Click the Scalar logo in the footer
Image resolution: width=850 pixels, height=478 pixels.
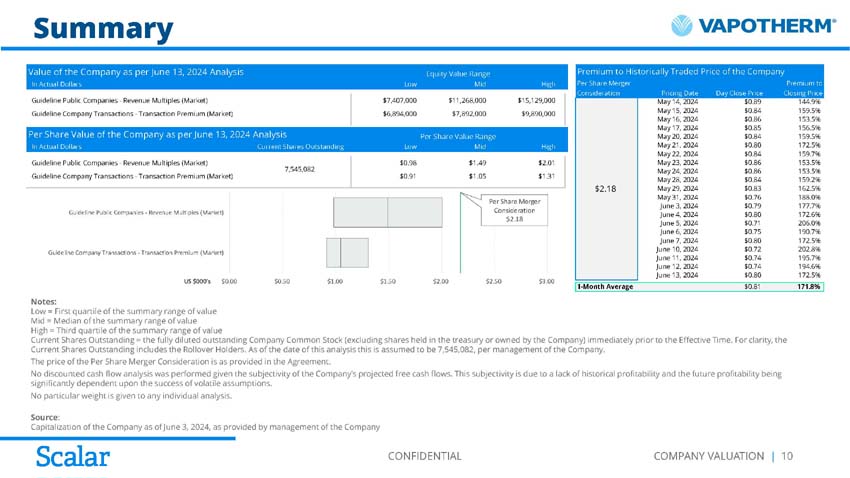tap(72, 456)
